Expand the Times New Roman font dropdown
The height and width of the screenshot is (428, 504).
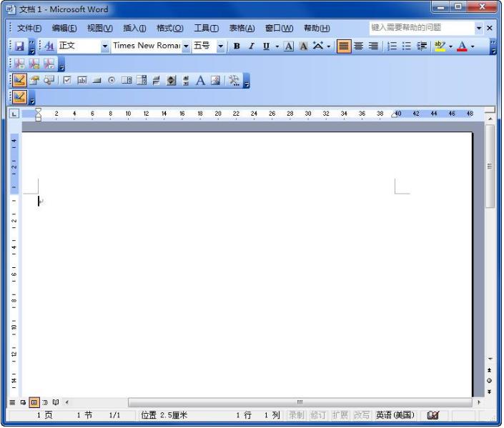(x=186, y=46)
